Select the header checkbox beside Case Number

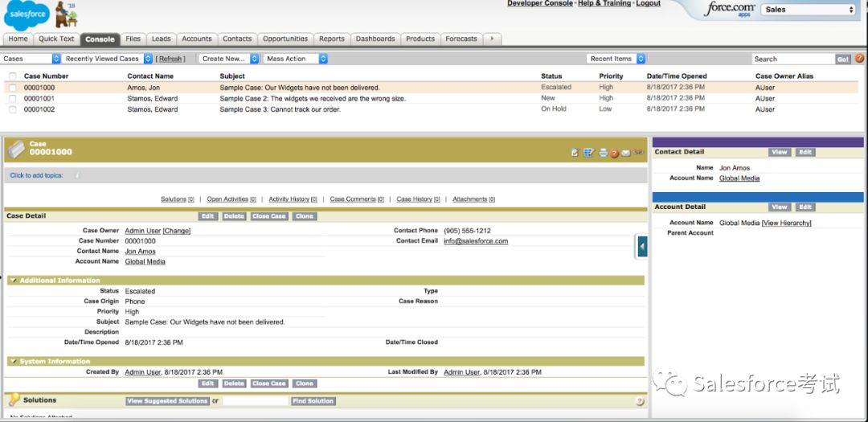coord(12,76)
